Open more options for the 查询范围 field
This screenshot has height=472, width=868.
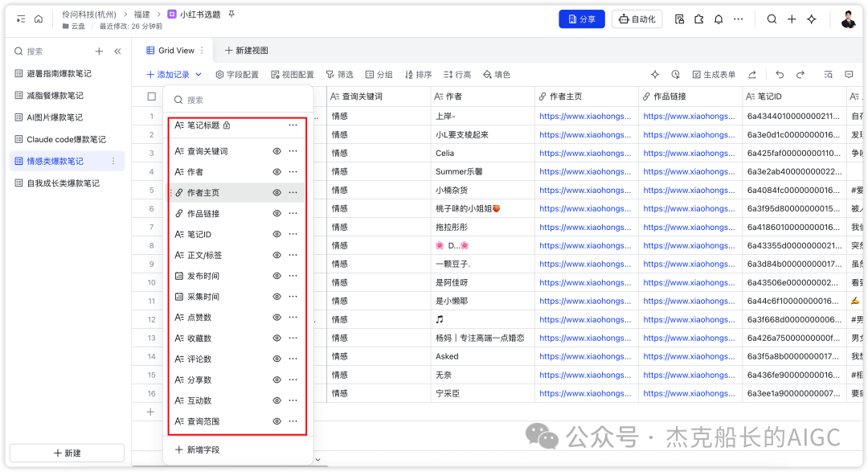(293, 421)
